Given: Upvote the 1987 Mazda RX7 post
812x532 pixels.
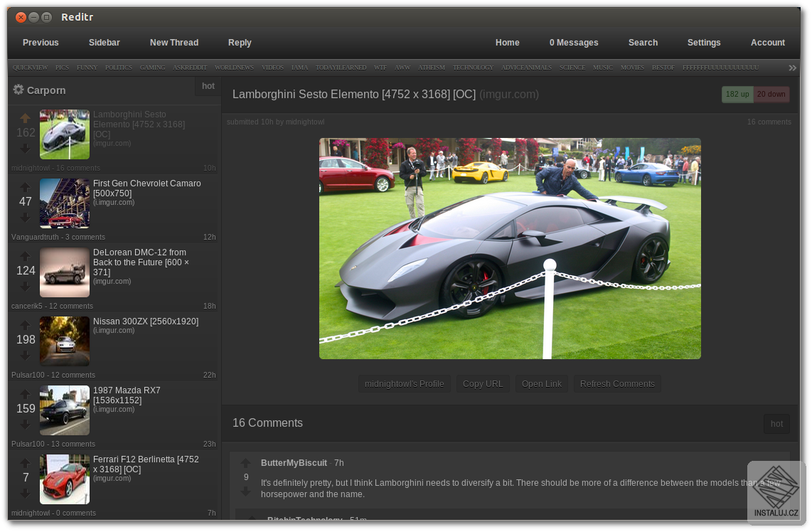Looking at the screenshot, I should tap(26, 394).
